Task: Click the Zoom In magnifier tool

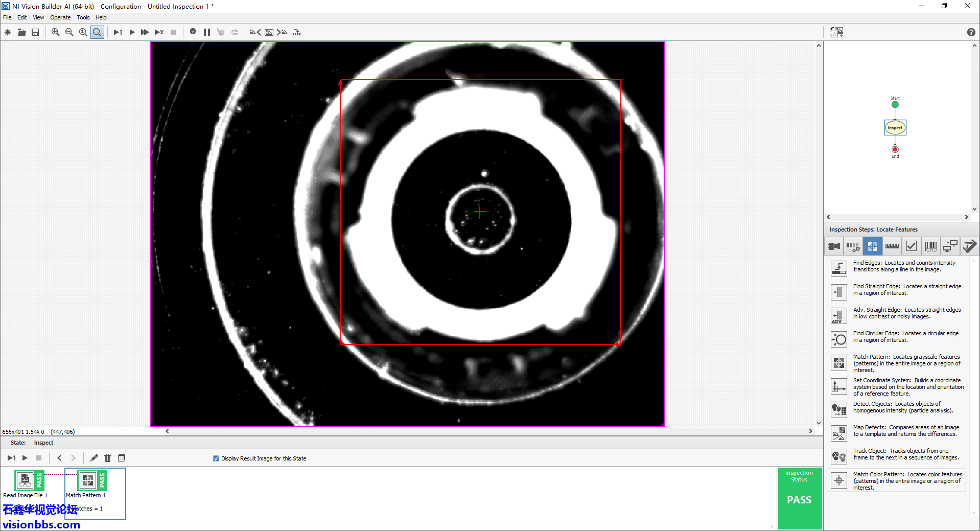Action: (x=55, y=32)
